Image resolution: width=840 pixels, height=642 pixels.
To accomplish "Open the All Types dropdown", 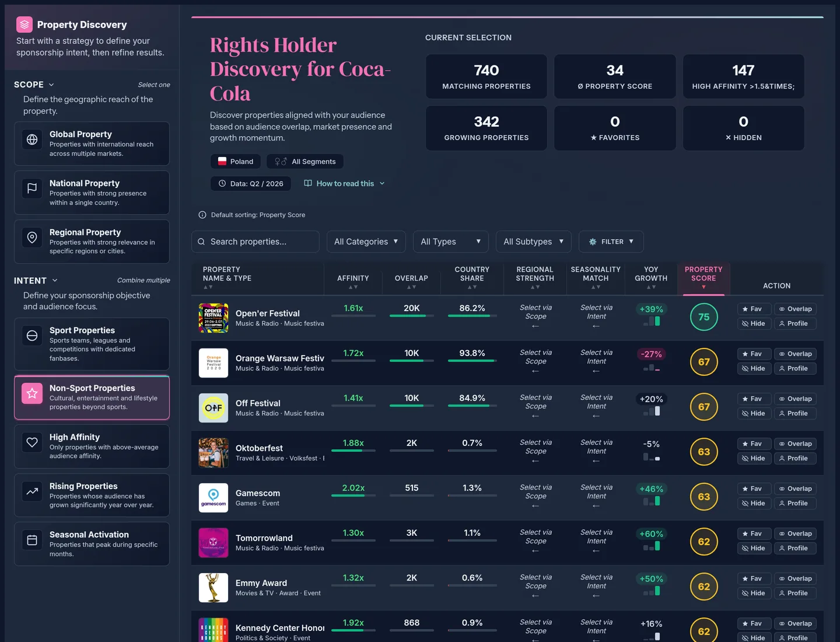I will (451, 242).
